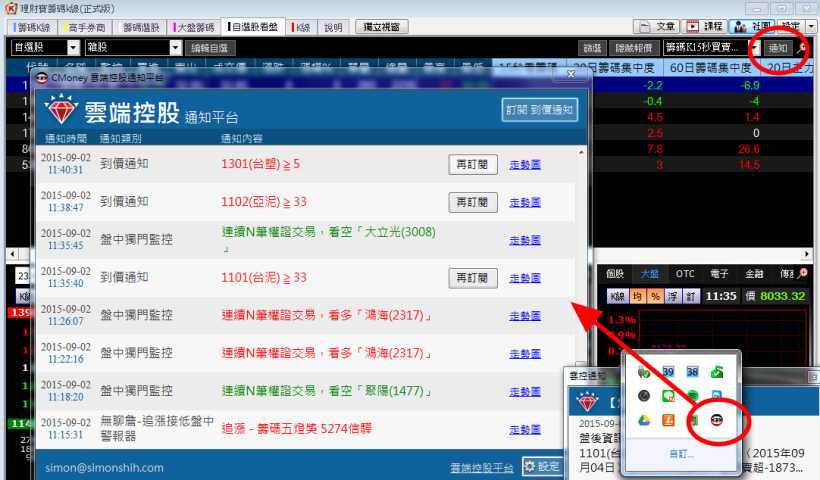Click the magnifier icon in chart panel tabs

click(x=803, y=273)
